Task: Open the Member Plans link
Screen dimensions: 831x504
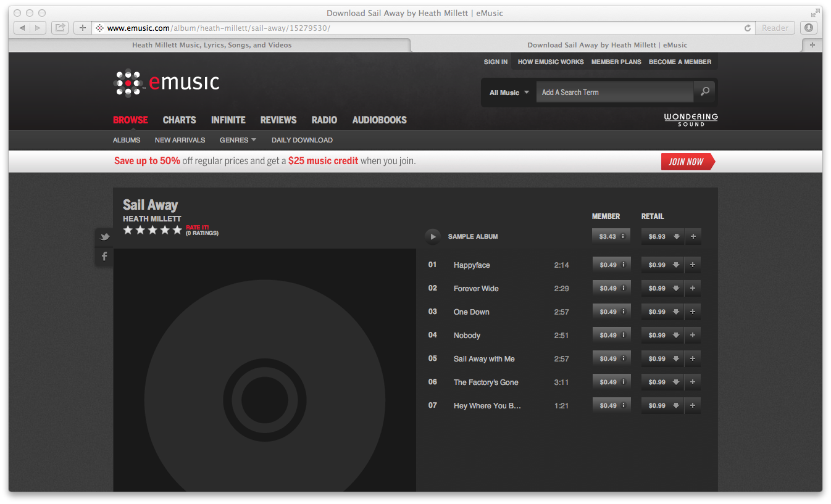Action: coord(616,62)
